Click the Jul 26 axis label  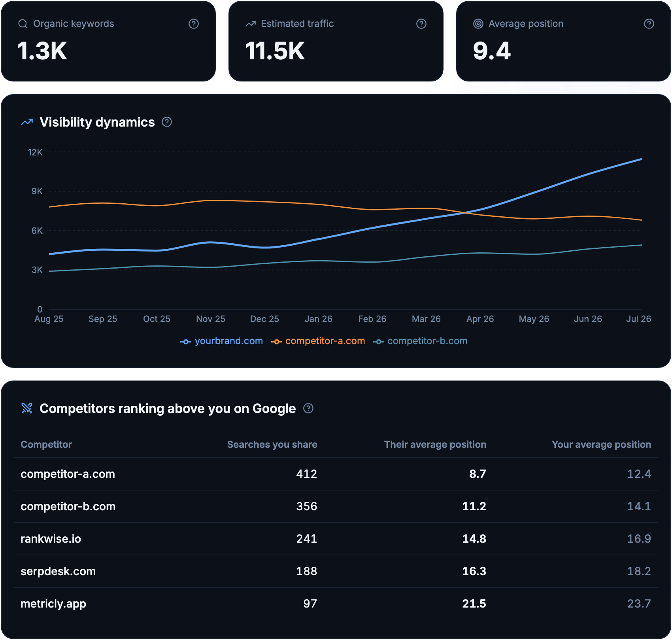click(638, 319)
